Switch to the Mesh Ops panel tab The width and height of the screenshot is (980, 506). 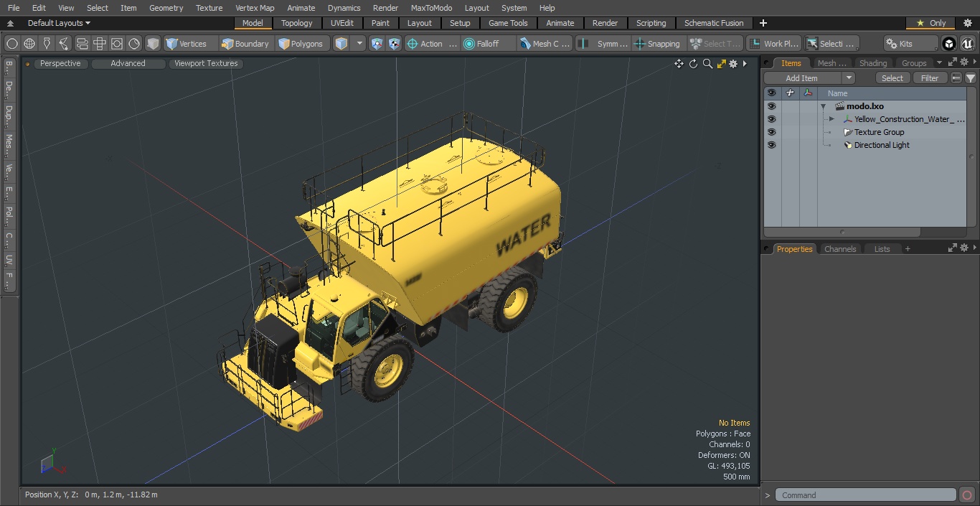(831, 63)
